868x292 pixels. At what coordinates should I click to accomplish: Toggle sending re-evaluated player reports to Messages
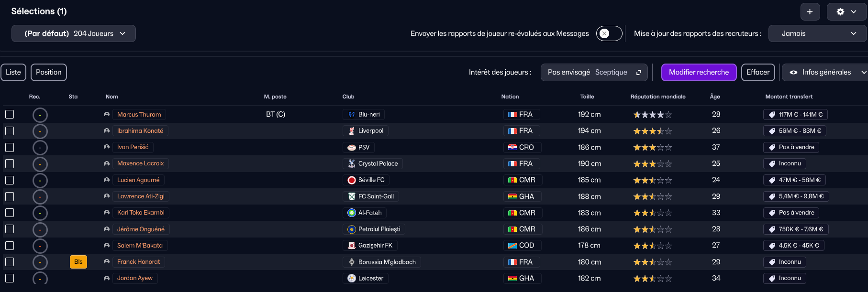click(609, 33)
